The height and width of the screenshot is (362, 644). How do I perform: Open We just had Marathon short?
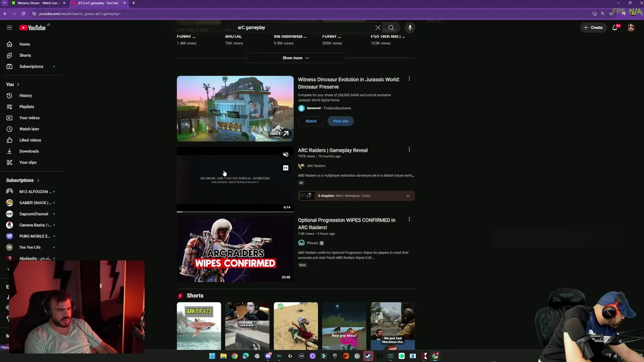pyautogui.click(x=392, y=326)
